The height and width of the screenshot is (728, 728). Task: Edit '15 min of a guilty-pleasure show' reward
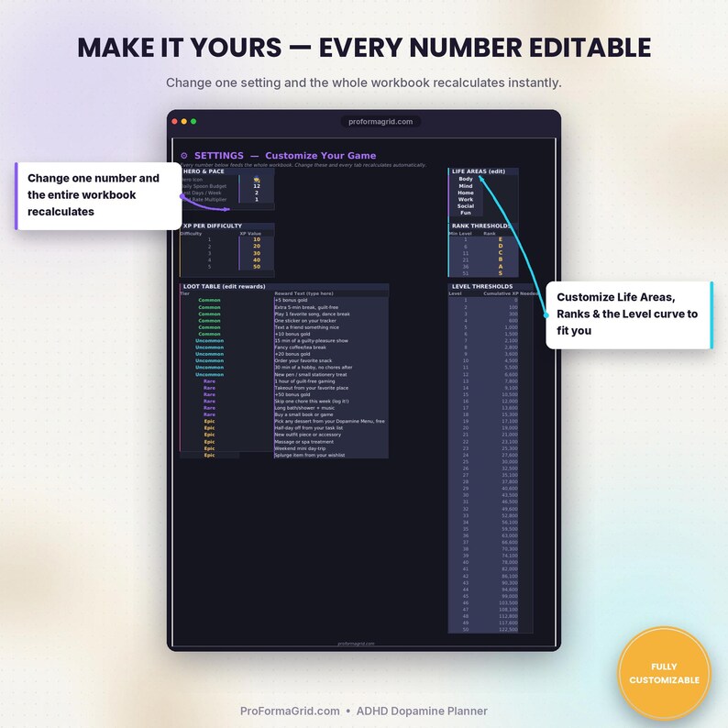[x=331, y=341]
